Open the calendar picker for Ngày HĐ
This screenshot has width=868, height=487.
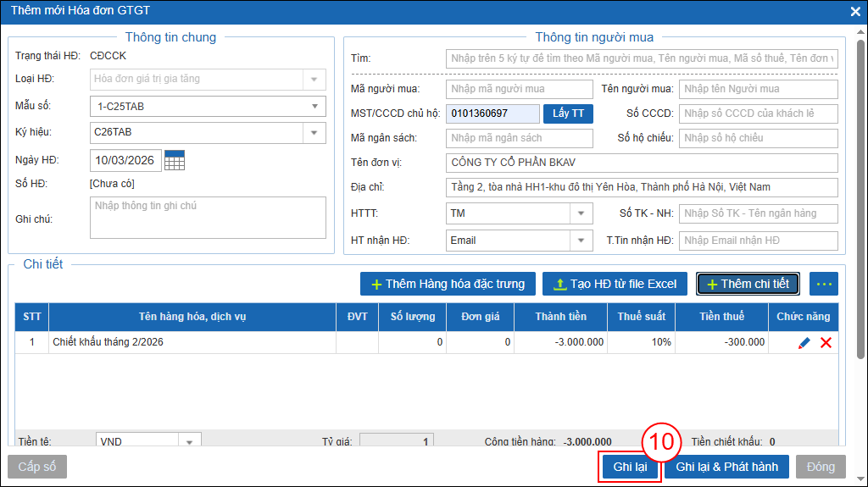pyautogui.click(x=175, y=159)
